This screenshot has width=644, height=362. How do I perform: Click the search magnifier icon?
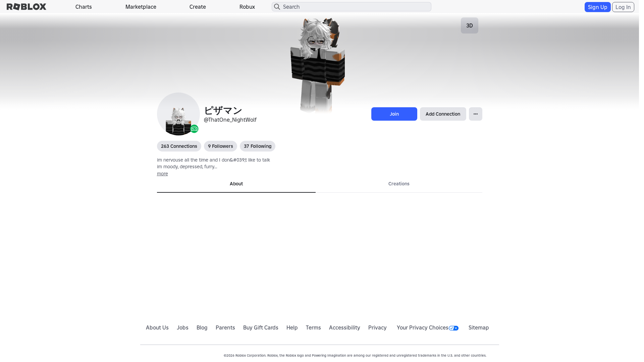coord(277,7)
